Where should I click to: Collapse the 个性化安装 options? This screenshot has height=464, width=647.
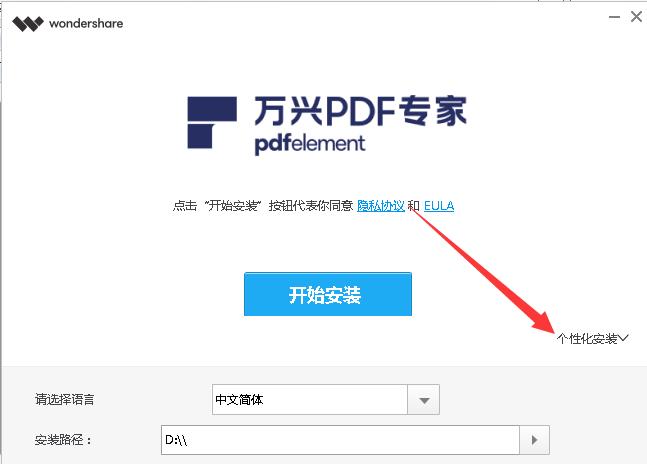click(x=593, y=339)
